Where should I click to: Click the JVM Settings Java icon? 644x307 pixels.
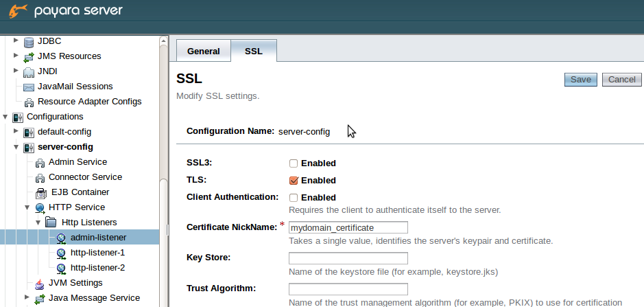pos(40,283)
